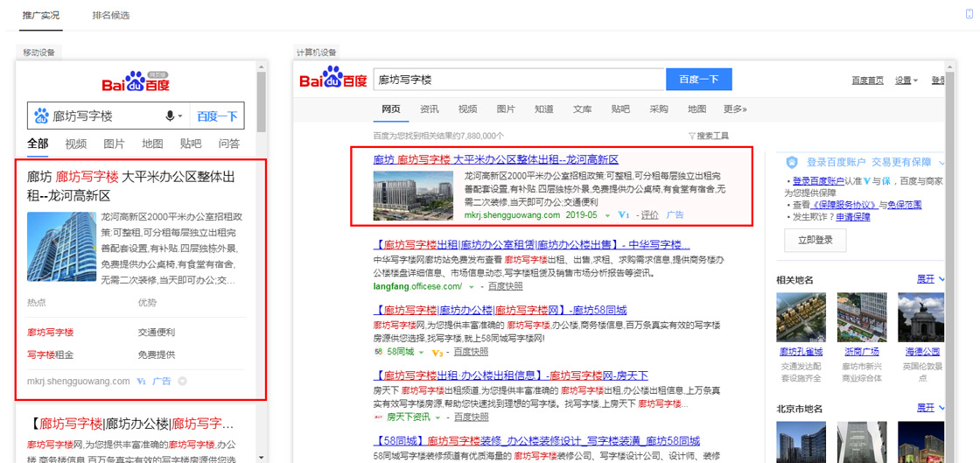Tap the microphone voice search icon

coord(170,116)
